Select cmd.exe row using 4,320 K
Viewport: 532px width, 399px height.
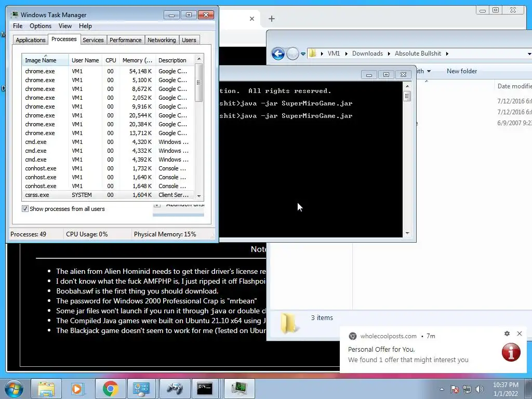tap(108, 142)
